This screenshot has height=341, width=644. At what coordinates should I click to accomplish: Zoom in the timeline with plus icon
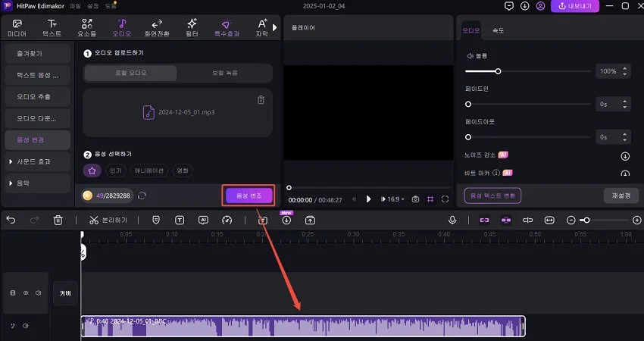pyautogui.click(x=636, y=220)
